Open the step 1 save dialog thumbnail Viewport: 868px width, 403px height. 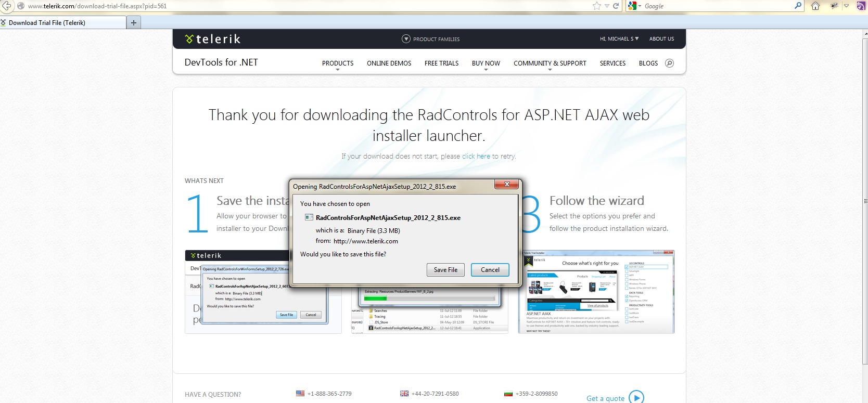pos(263,292)
